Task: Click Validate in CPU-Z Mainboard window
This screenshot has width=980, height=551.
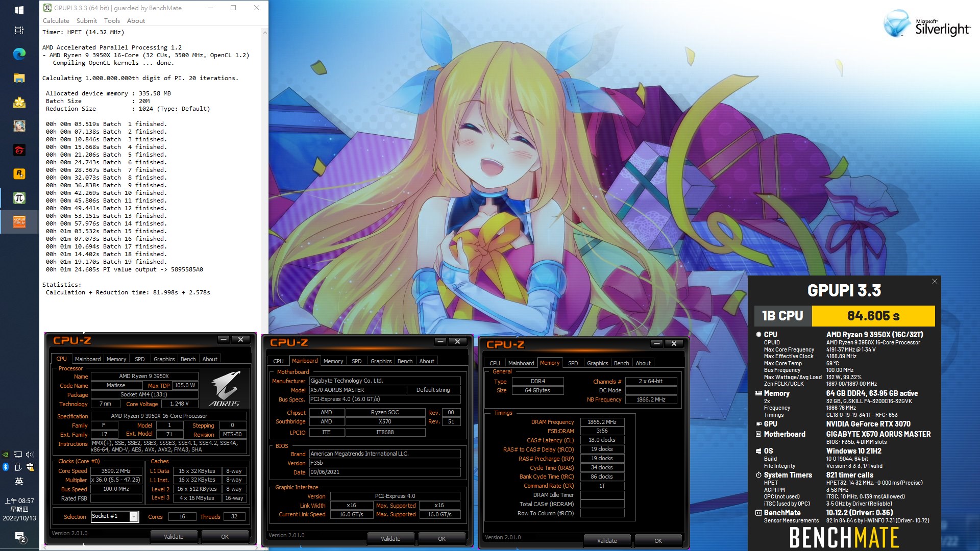Action: point(390,539)
